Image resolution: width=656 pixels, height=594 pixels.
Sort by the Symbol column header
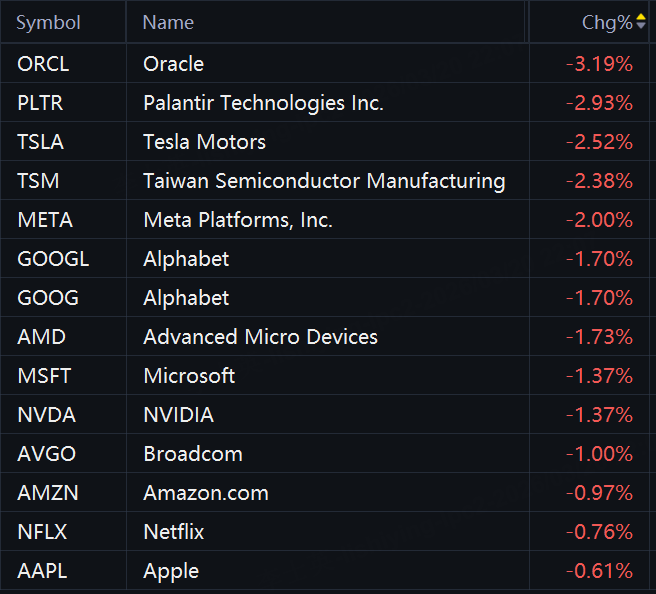tap(48, 22)
